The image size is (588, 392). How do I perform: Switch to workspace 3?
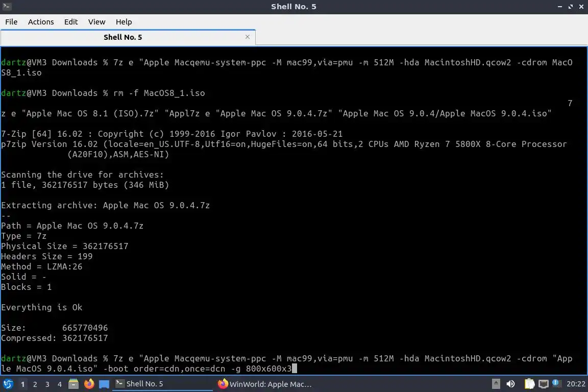click(x=47, y=384)
